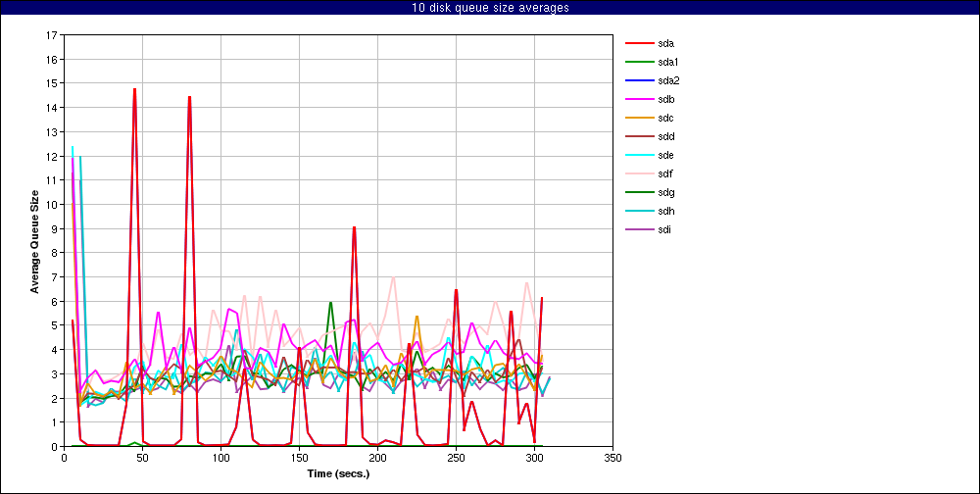
Task: Click the purple sdi legend line swatch
Action: point(639,229)
